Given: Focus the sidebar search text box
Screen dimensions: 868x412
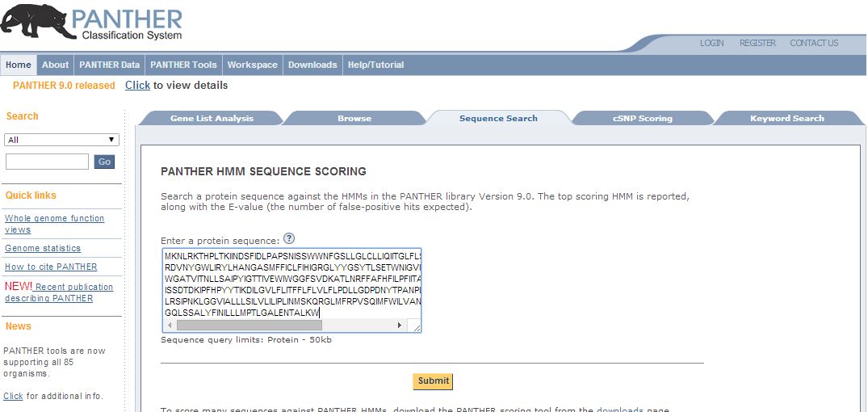Looking at the screenshot, I should tap(47, 162).
